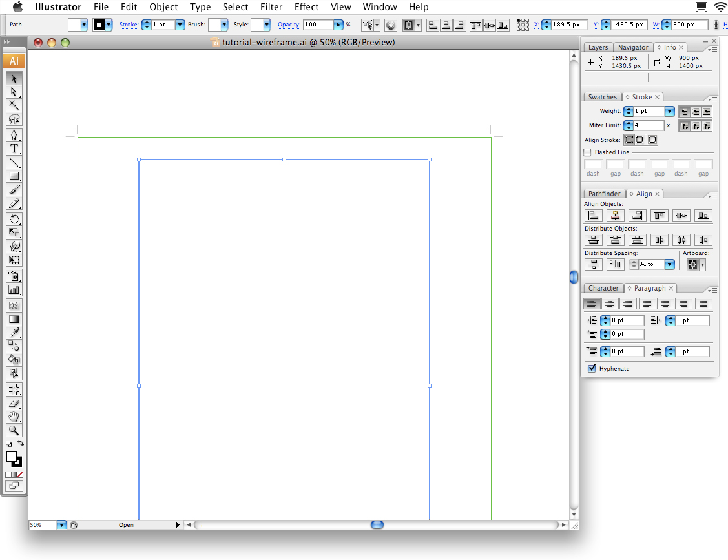Click the Swap Fill and Stroke arrow
Screen dimensions: 728x560
21,444
